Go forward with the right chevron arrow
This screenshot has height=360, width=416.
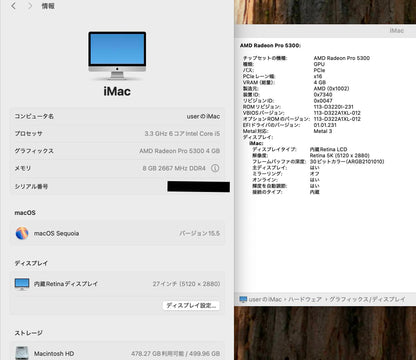[x=30, y=6]
